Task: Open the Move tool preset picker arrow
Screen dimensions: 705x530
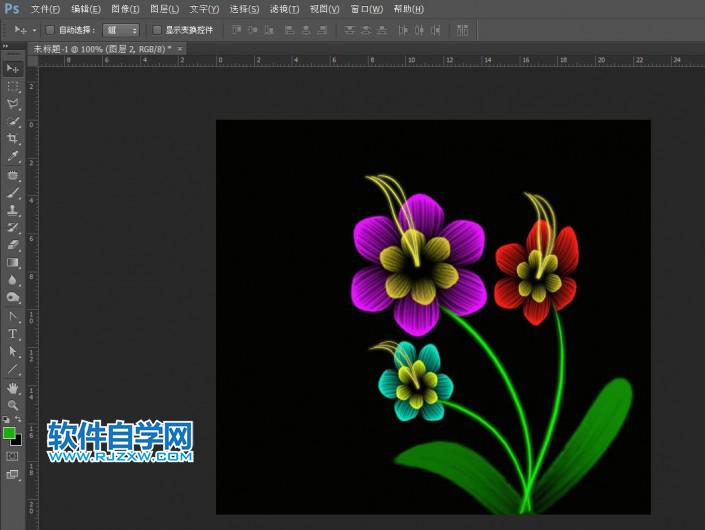Action: (x=35, y=30)
